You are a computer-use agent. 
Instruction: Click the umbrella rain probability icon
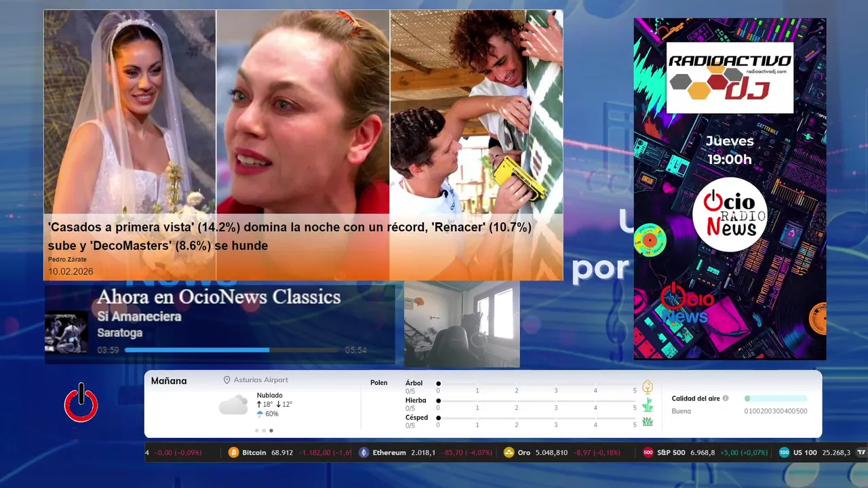pyautogui.click(x=260, y=414)
